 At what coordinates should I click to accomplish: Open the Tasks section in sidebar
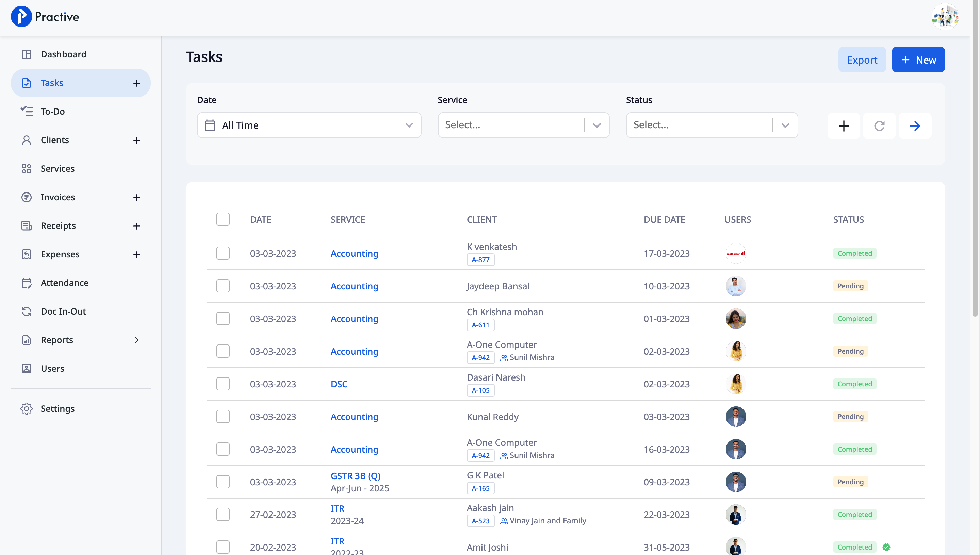pos(52,83)
